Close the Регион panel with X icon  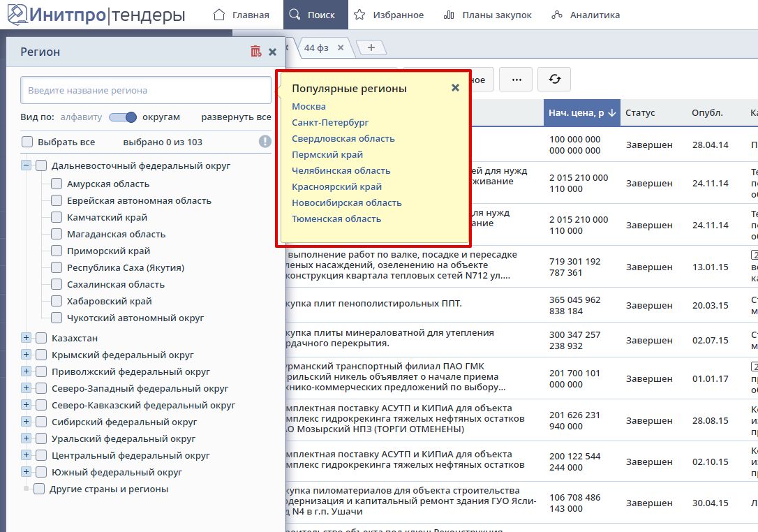tap(273, 52)
